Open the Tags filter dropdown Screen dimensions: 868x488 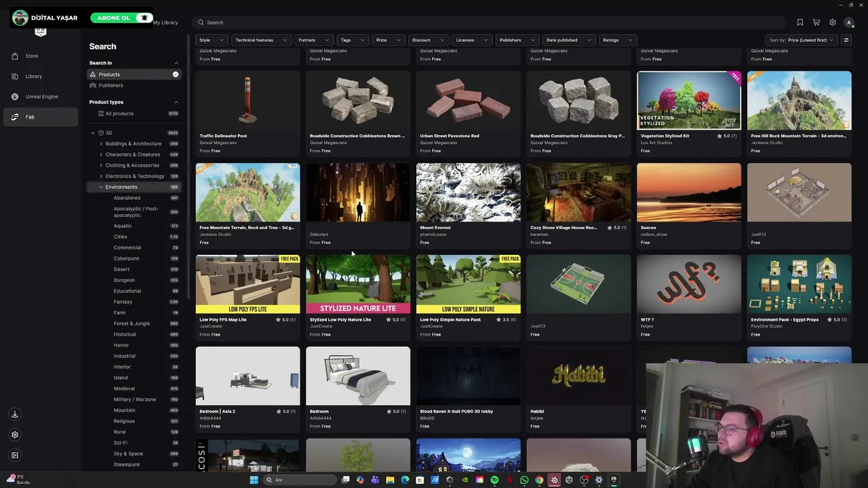pyautogui.click(x=353, y=40)
